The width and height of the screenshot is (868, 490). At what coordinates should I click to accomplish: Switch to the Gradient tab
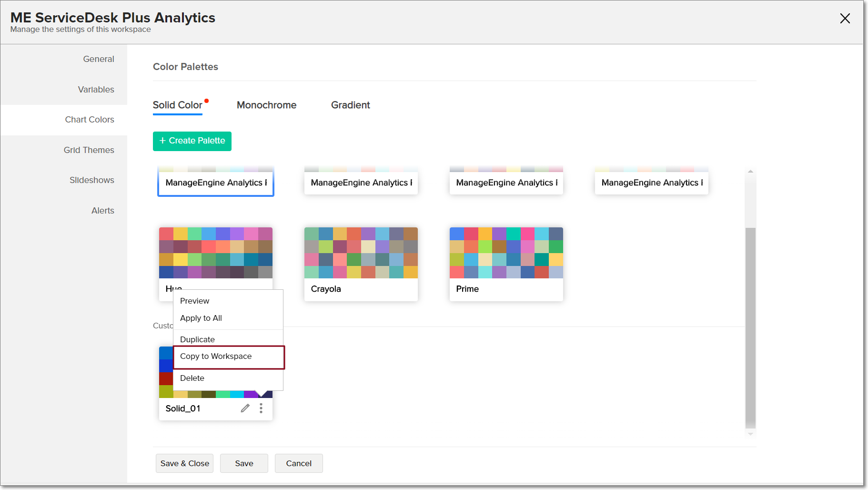(x=350, y=105)
